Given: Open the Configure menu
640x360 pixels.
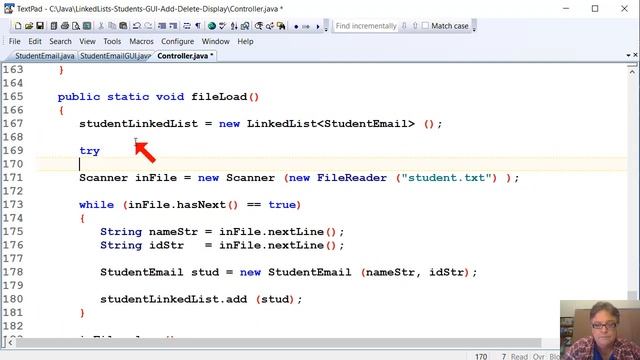Looking at the screenshot, I should [x=178, y=41].
